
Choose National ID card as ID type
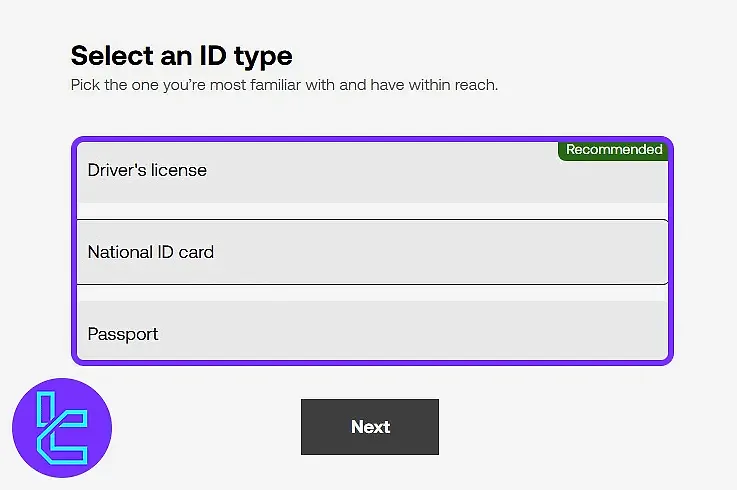370,252
